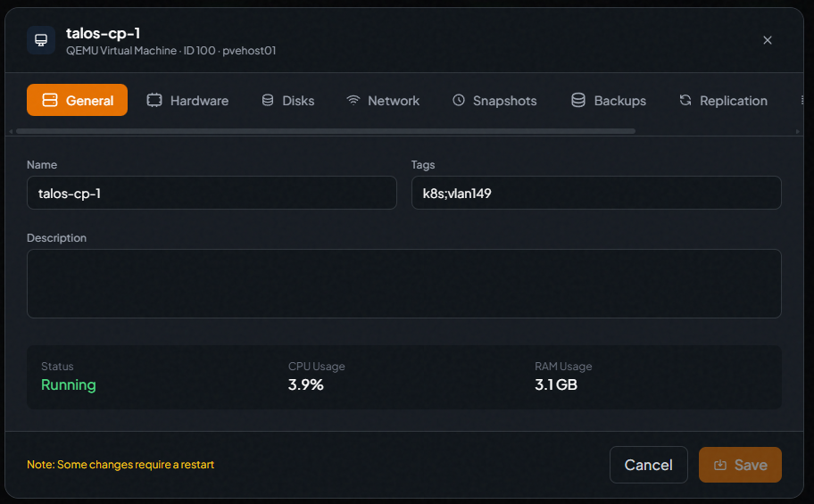The height and width of the screenshot is (504, 814).
Task: Open the Snapshots tab label
Action: coord(504,101)
